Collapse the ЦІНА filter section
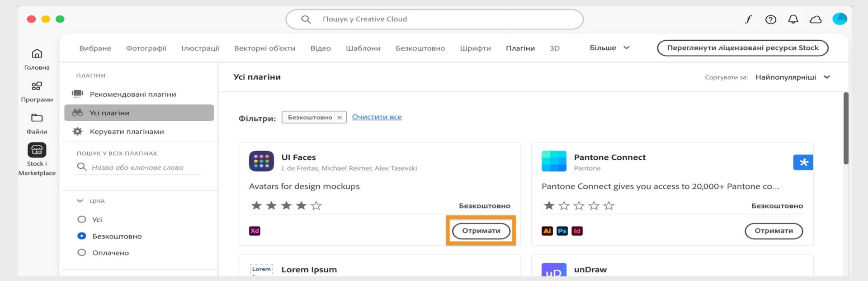 80,201
